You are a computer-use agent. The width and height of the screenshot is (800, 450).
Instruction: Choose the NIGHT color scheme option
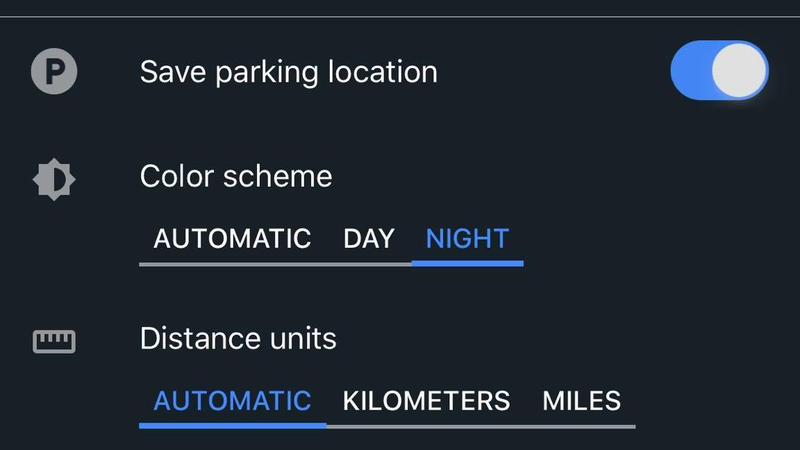pyautogui.click(x=467, y=239)
